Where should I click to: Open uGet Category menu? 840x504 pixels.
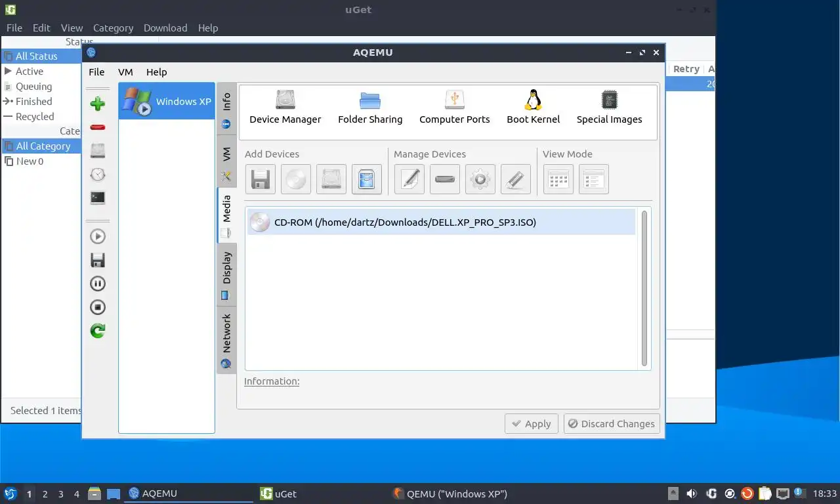(x=113, y=28)
